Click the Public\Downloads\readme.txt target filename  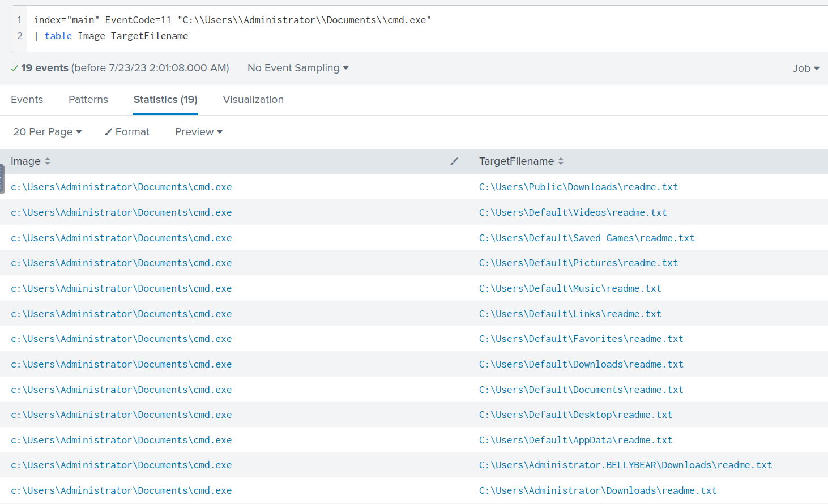(578, 187)
